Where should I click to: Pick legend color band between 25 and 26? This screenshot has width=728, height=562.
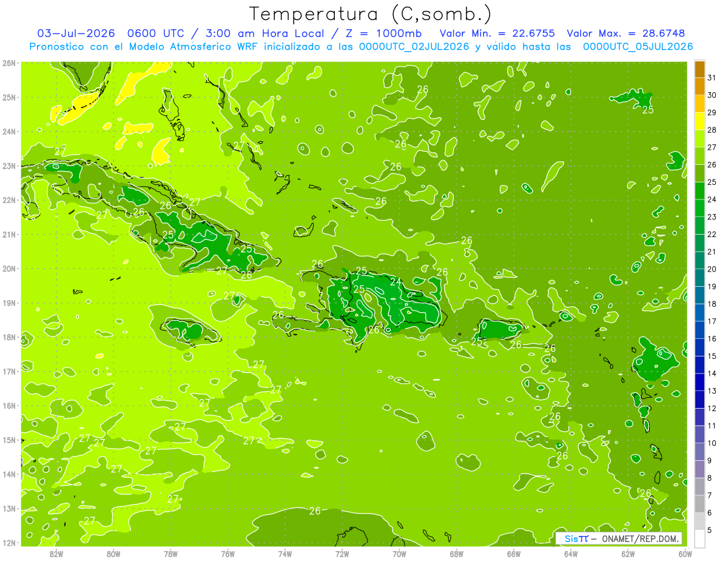tap(699, 173)
